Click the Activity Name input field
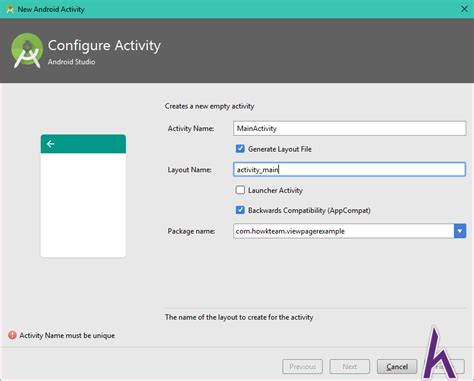474x381 pixels. tap(350, 128)
